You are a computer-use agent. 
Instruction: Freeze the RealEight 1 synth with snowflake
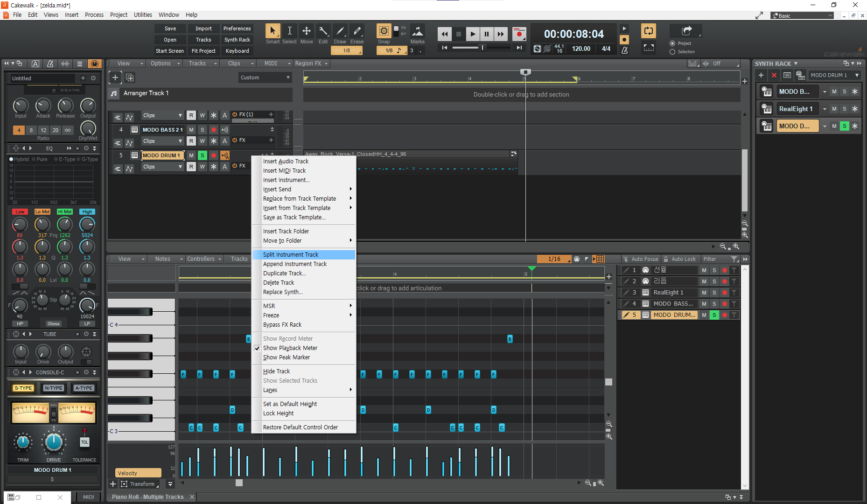point(854,109)
